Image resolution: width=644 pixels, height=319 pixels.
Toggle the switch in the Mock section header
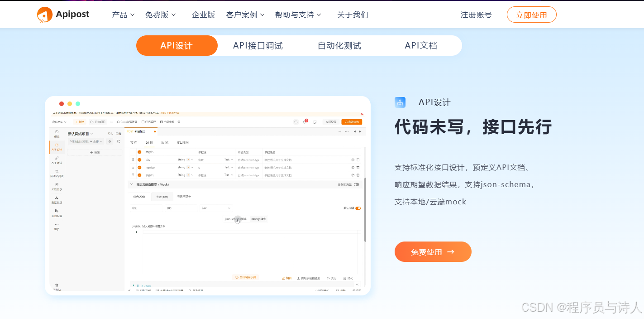point(357,184)
